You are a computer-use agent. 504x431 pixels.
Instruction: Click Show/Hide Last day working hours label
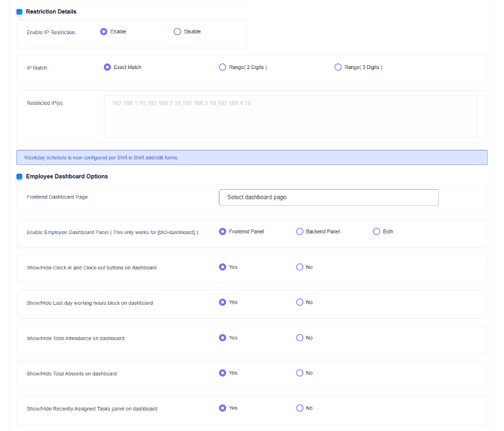pos(90,303)
